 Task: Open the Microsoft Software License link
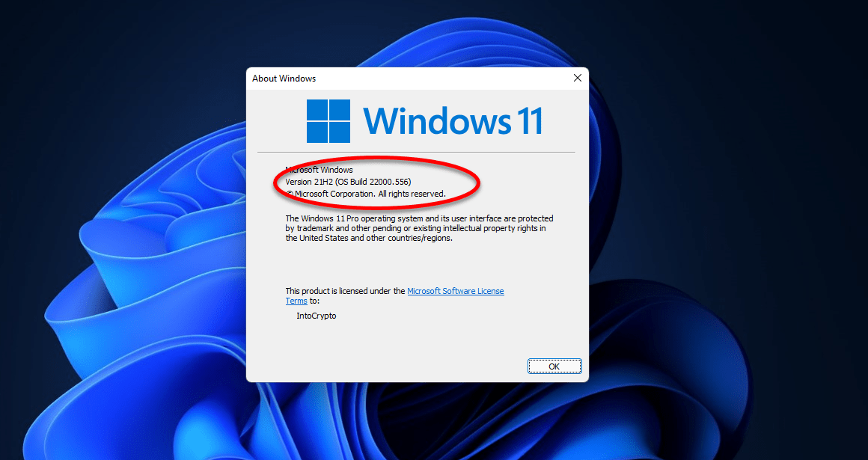coord(456,291)
